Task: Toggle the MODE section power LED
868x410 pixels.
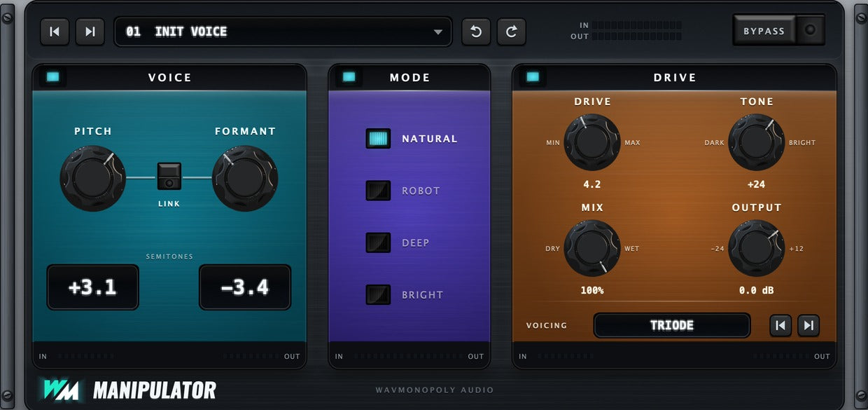Action: tap(349, 77)
